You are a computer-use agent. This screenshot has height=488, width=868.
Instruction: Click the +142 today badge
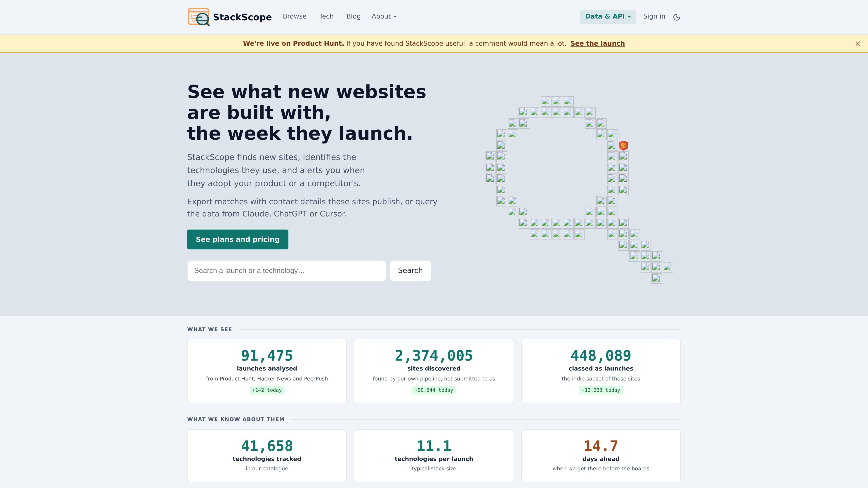[267, 390]
